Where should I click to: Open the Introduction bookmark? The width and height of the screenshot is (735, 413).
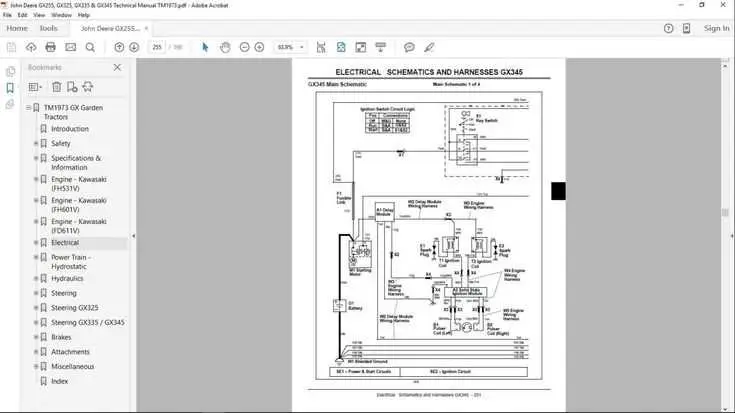coord(70,129)
